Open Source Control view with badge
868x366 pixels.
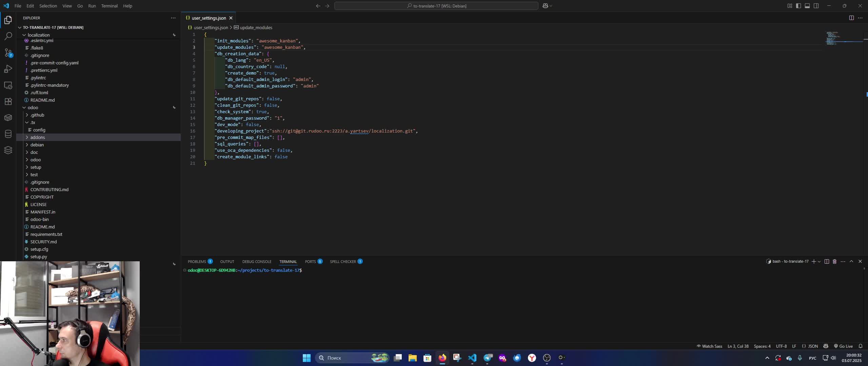(x=8, y=53)
